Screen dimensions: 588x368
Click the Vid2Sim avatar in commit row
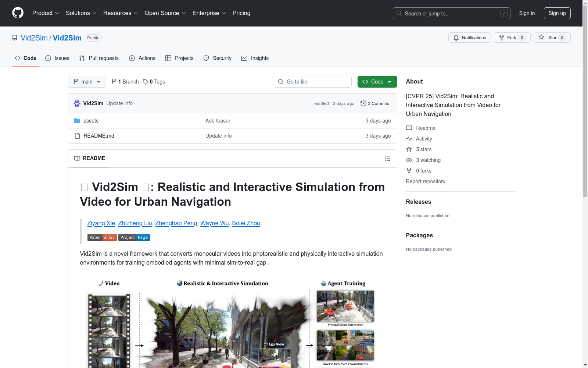pyautogui.click(x=77, y=103)
